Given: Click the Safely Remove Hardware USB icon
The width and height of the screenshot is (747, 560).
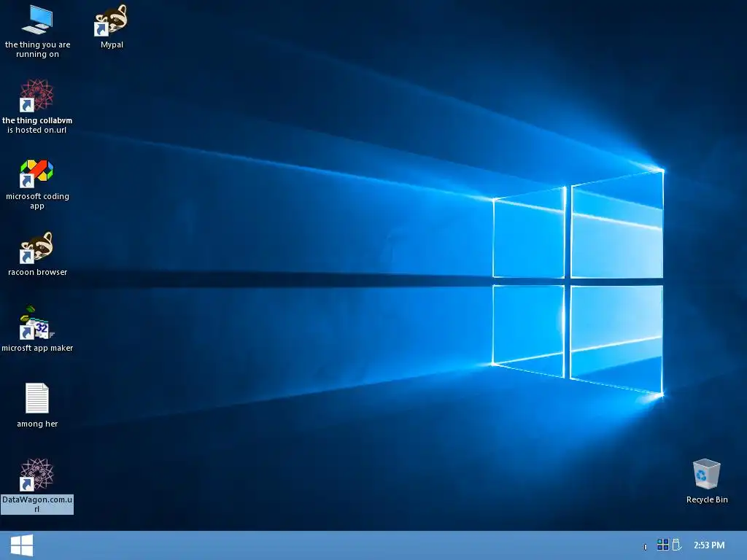Looking at the screenshot, I should coord(676,545).
